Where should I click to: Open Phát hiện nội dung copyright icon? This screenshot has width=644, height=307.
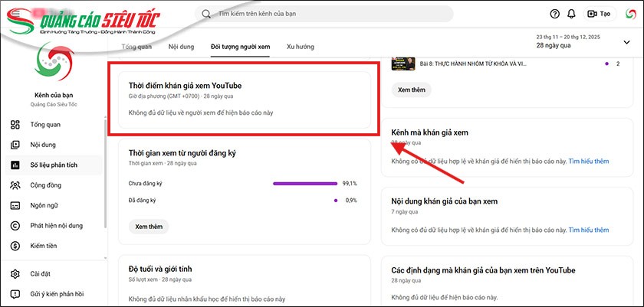15,225
